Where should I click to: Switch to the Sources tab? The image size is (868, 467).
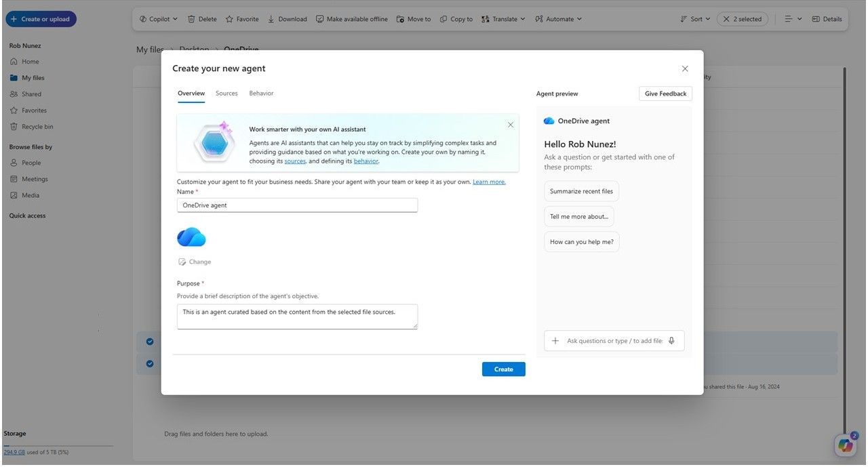[x=226, y=94]
